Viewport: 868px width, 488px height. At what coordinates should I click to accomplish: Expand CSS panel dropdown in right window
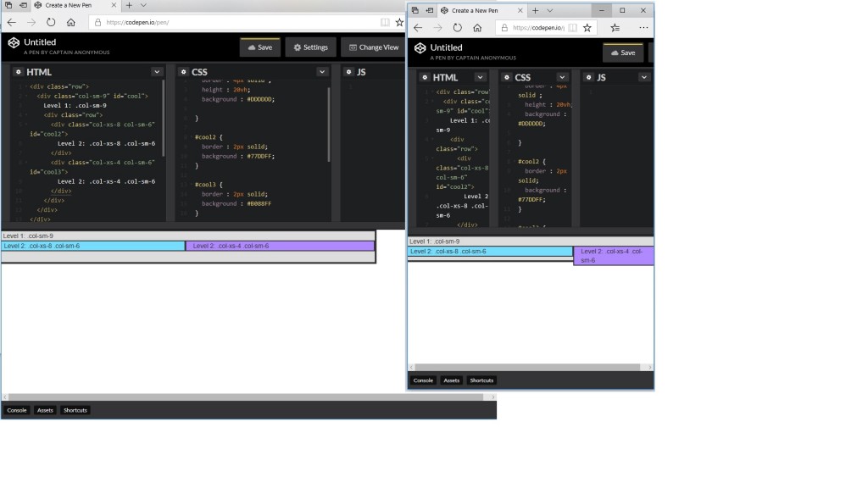(x=562, y=77)
